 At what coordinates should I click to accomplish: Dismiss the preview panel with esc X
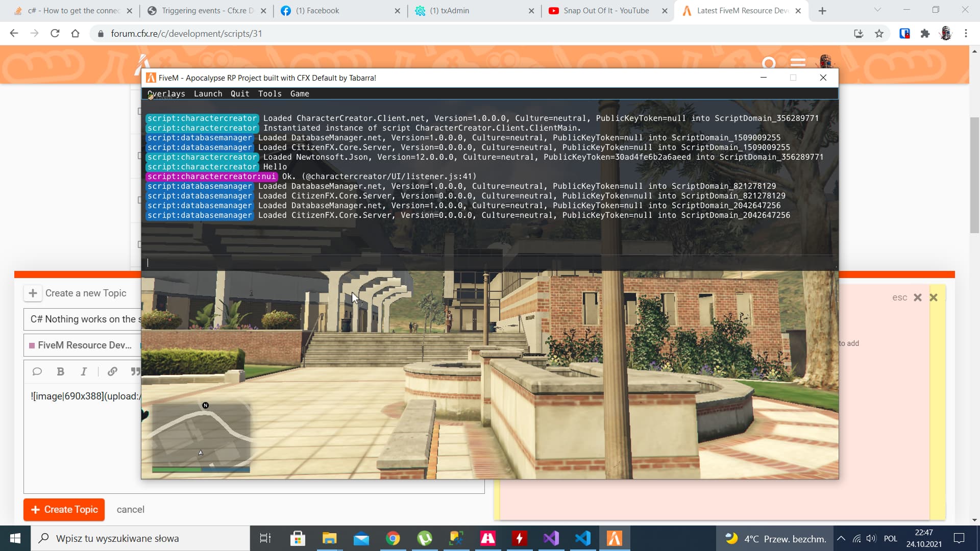(x=917, y=297)
